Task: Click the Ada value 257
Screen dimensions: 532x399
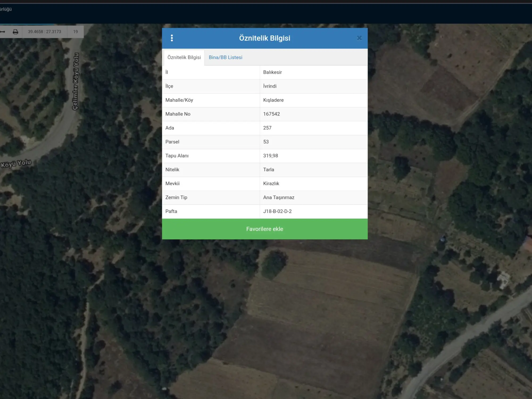Action: coord(267,128)
